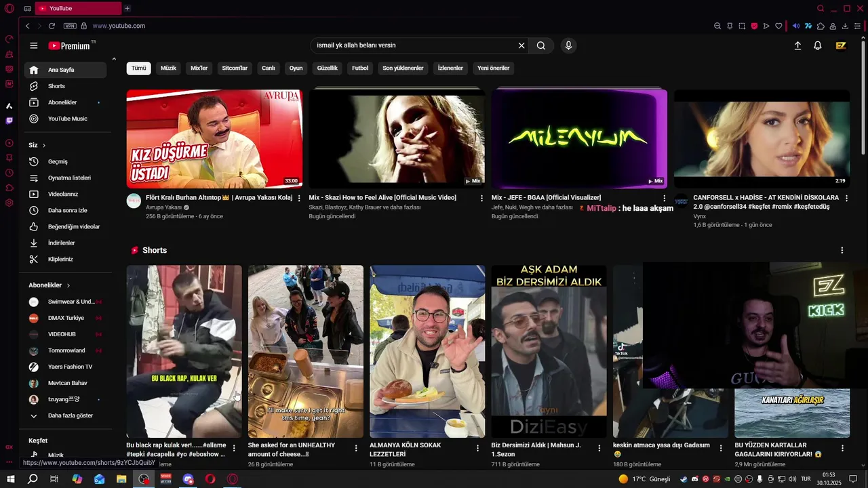The height and width of the screenshot is (488, 868).
Task: Clear the search box with the X
Action: (x=521, y=45)
